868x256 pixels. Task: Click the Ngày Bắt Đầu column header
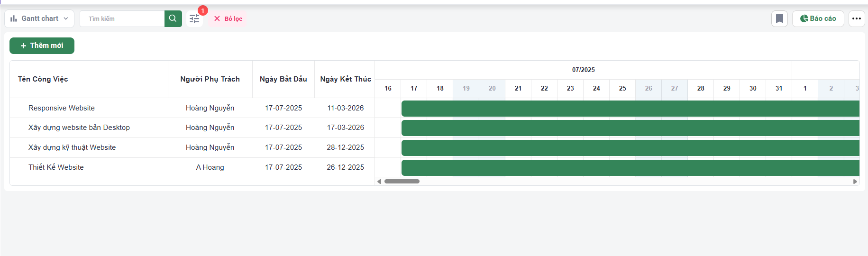coord(283,79)
